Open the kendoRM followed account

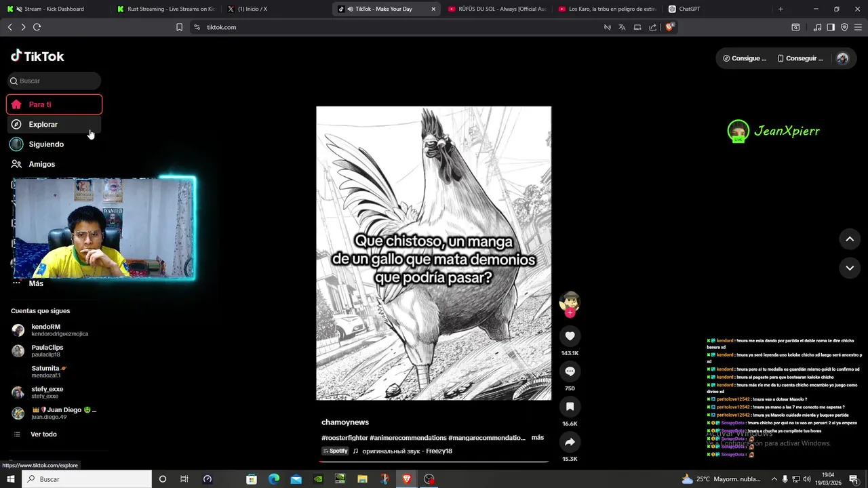[54, 330]
